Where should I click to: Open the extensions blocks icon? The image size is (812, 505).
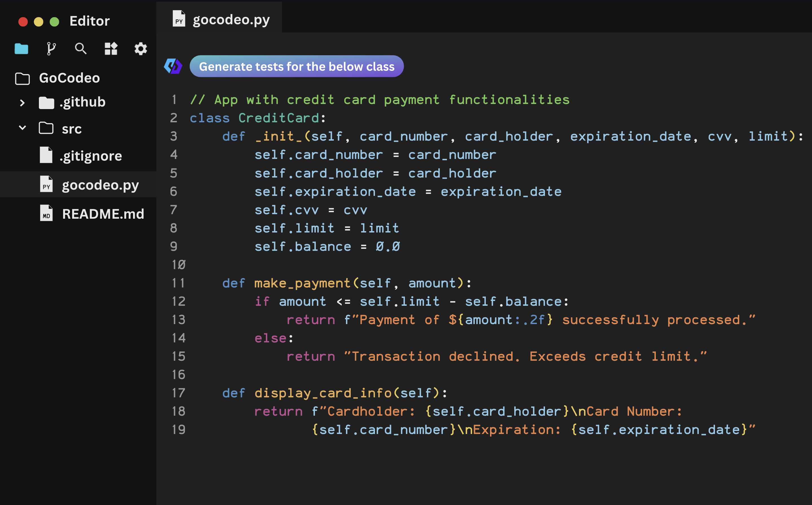(x=111, y=49)
